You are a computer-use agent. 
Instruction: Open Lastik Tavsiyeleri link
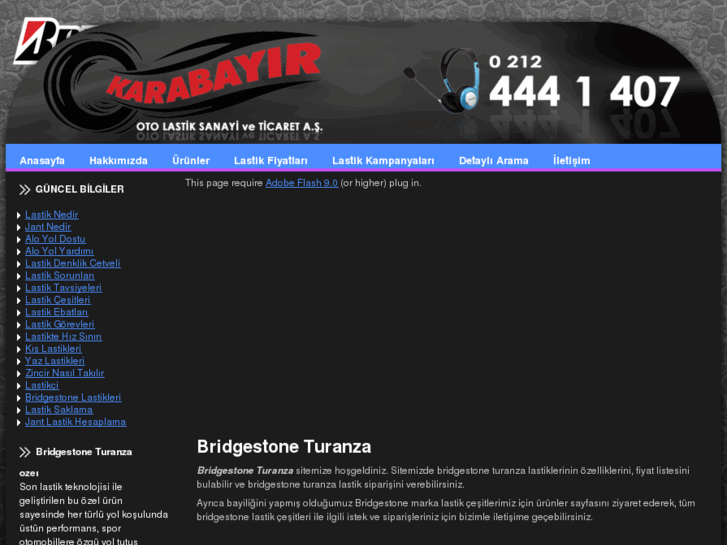click(64, 288)
